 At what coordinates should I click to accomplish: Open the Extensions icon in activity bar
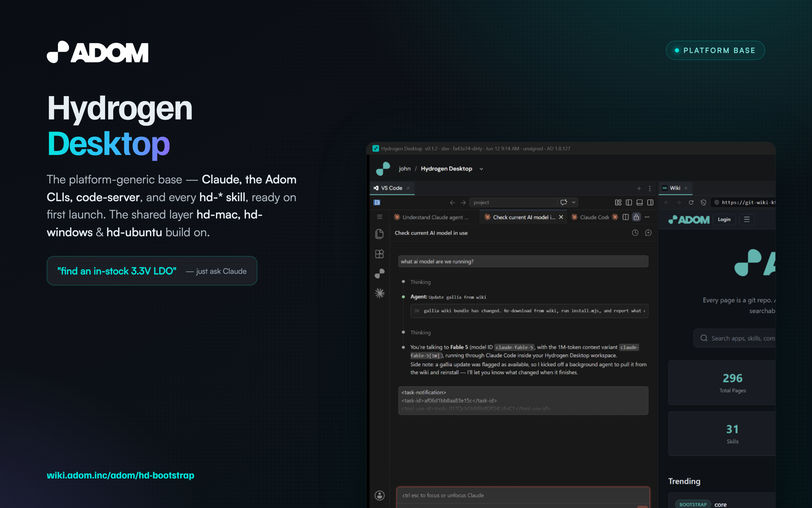380,254
